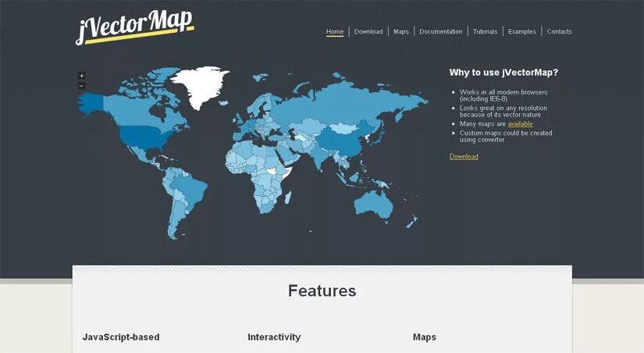Image resolution: width=644 pixels, height=353 pixels.
Task: Click the map zoom in plus button
Action: tap(81, 76)
